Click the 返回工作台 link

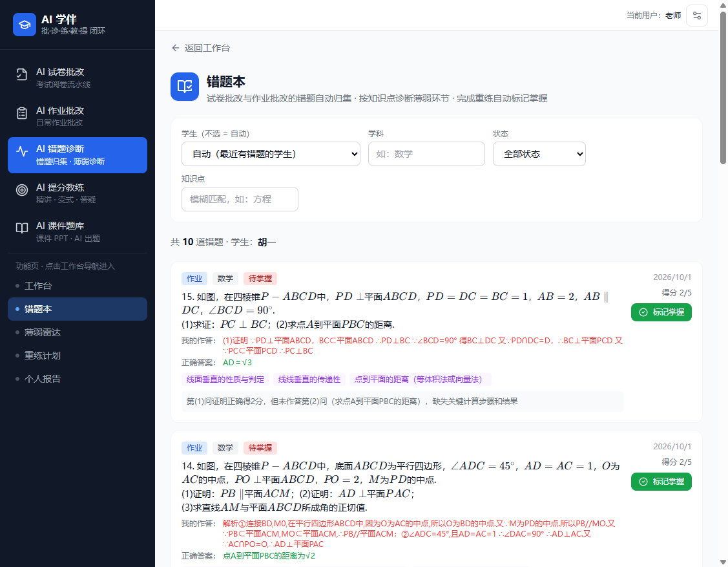200,48
